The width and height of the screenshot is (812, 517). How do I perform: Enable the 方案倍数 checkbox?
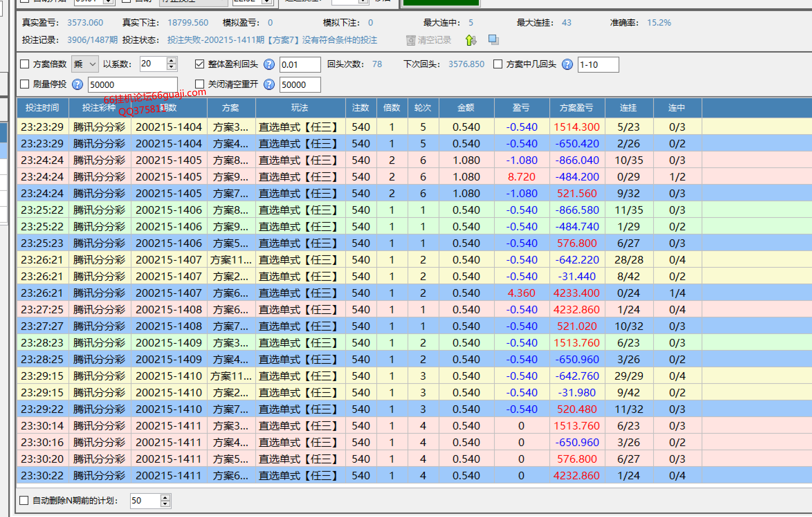click(x=25, y=64)
